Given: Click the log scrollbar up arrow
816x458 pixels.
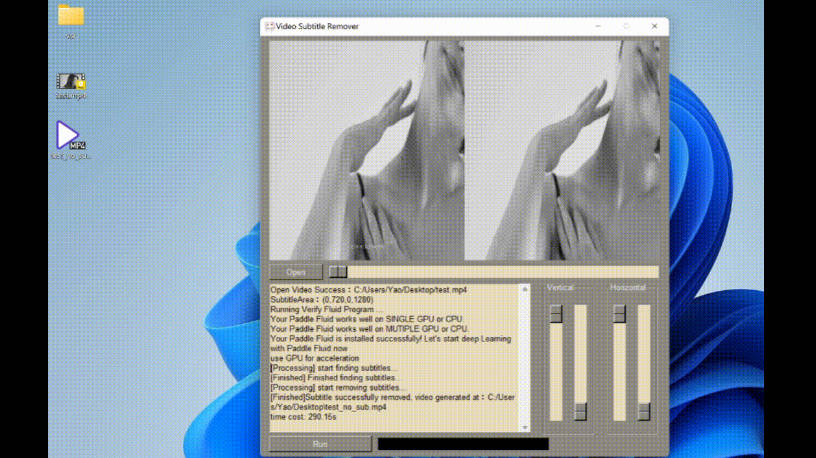Looking at the screenshot, I should point(525,289).
